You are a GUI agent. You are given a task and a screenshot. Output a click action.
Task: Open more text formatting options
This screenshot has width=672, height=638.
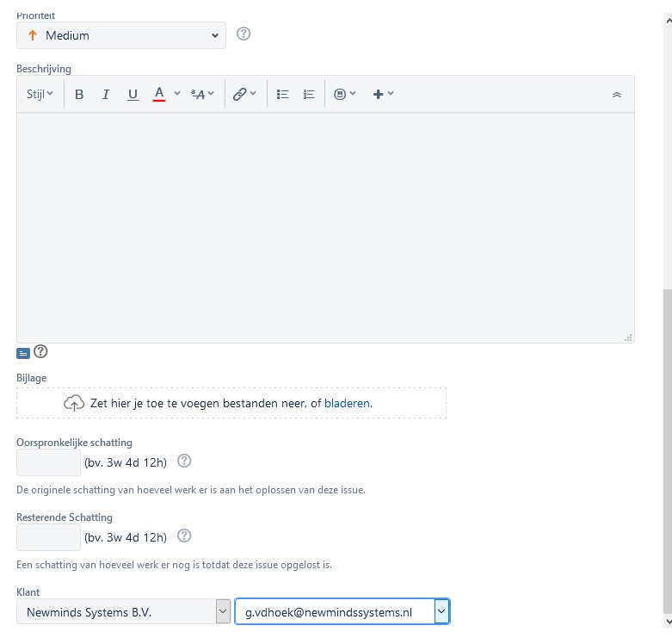(202, 94)
